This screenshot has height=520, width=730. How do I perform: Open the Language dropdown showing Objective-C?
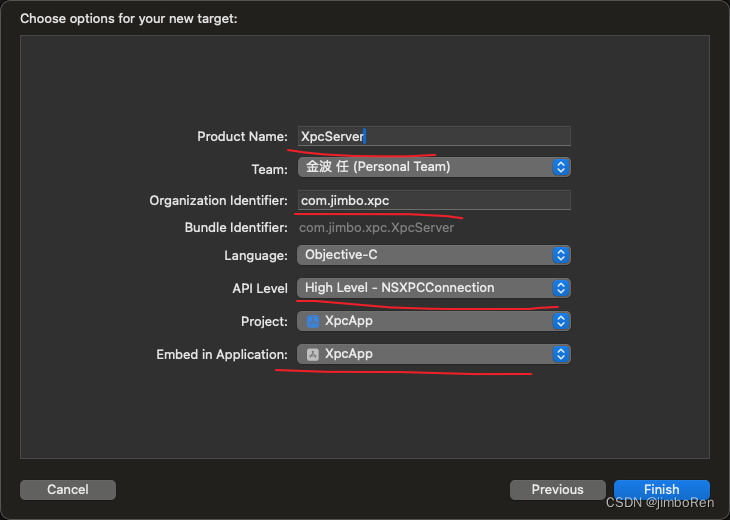(434, 255)
